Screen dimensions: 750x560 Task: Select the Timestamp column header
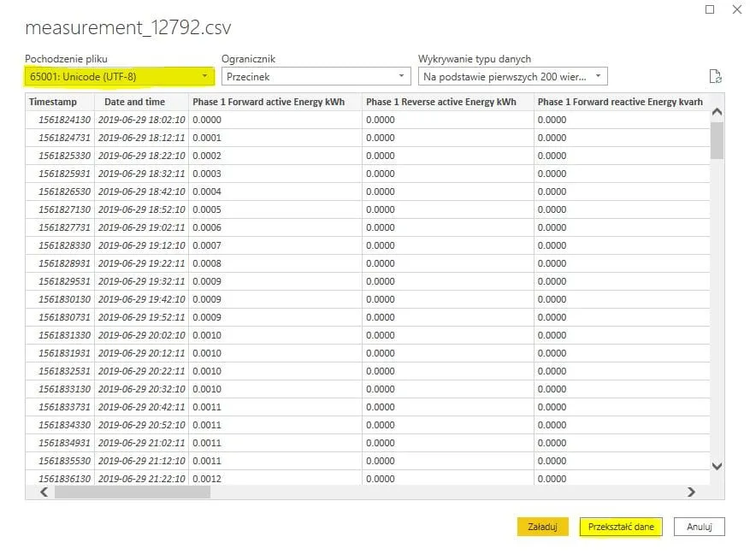tap(60, 102)
